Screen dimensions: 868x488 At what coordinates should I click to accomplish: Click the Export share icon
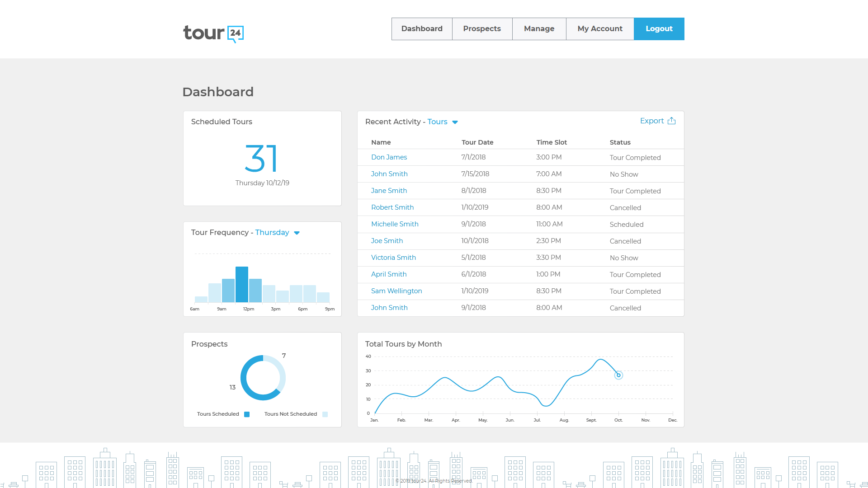tap(672, 121)
